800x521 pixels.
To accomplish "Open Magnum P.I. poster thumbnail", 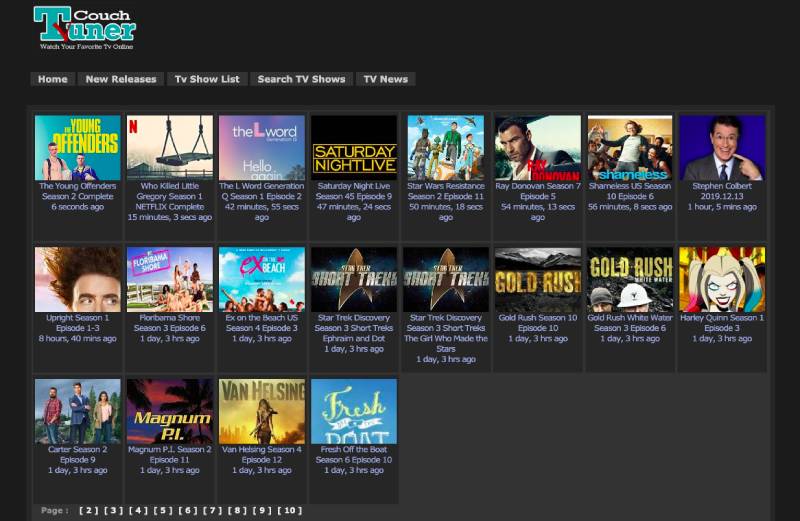I will (x=170, y=411).
